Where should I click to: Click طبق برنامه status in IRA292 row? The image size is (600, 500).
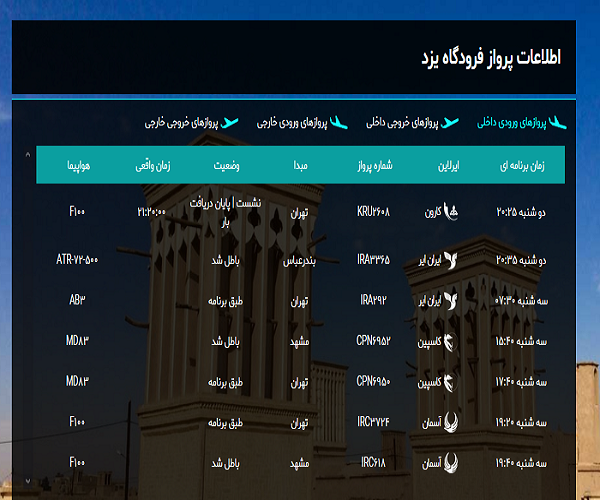pyautogui.click(x=225, y=301)
